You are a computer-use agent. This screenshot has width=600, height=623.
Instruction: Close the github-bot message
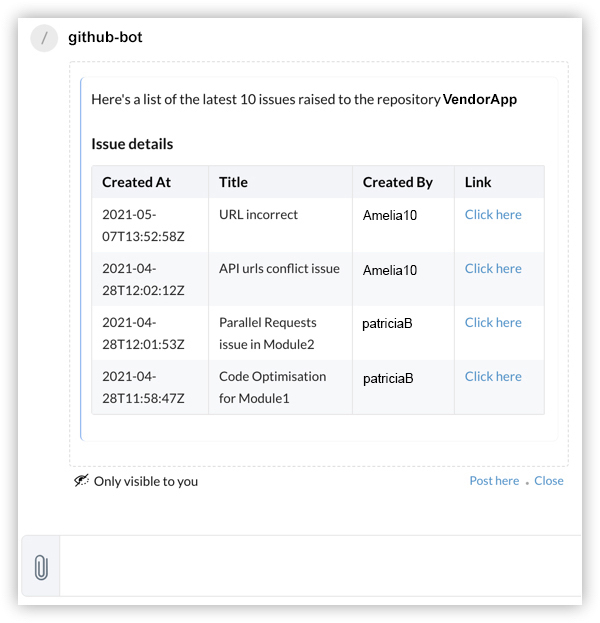click(x=549, y=481)
